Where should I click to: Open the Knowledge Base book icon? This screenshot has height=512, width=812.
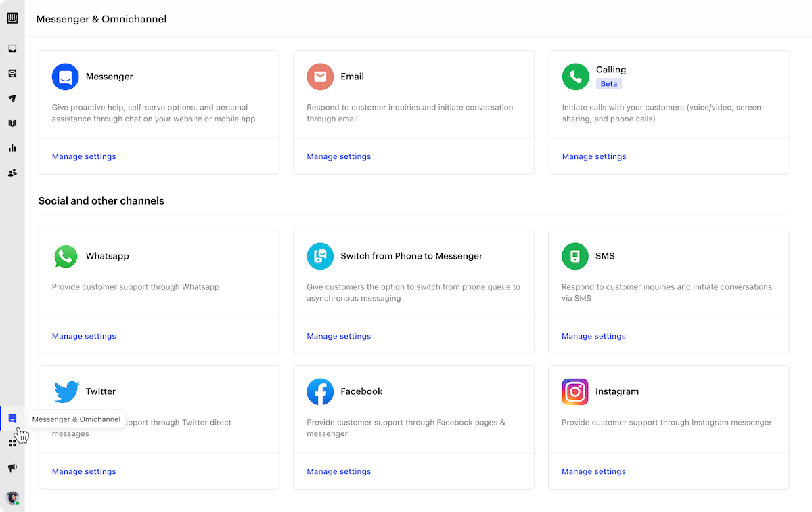[x=12, y=123]
